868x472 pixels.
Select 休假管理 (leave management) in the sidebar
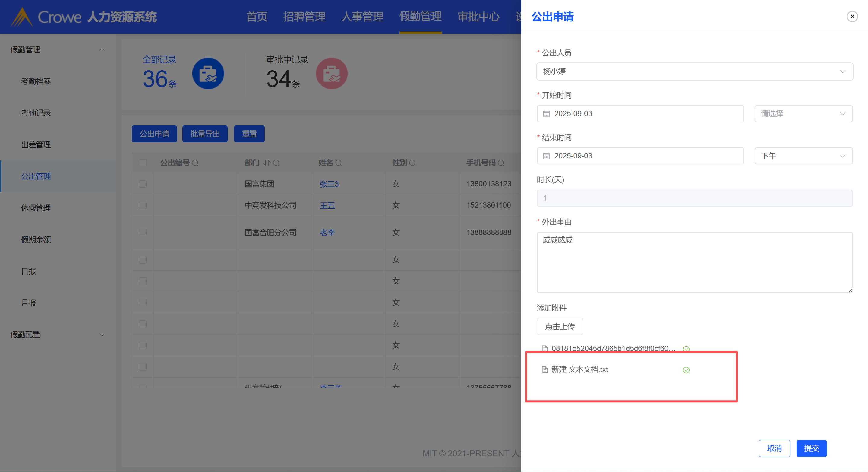(36, 208)
